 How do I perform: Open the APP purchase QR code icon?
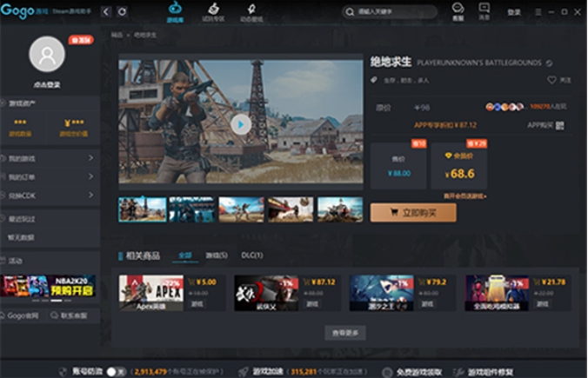click(559, 125)
